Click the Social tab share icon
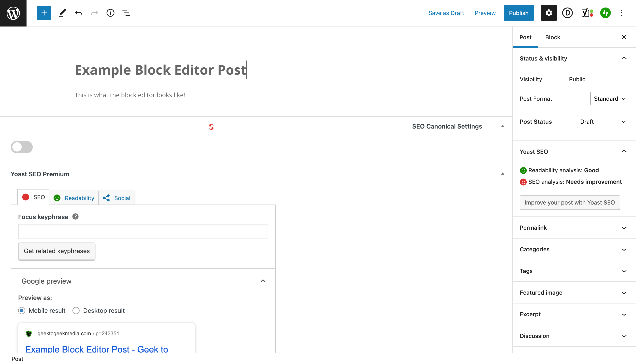This screenshot has height=364, width=636. click(106, 198)
